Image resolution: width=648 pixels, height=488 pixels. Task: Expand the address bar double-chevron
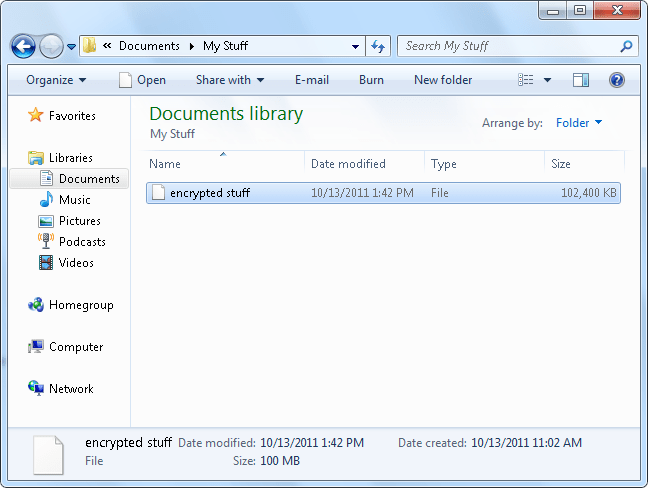coord(107,45)
